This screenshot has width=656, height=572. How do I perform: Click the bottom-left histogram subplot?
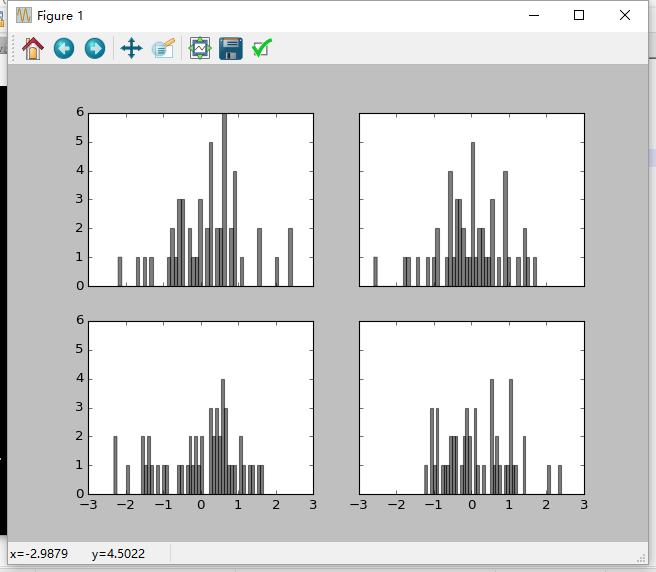201,408
